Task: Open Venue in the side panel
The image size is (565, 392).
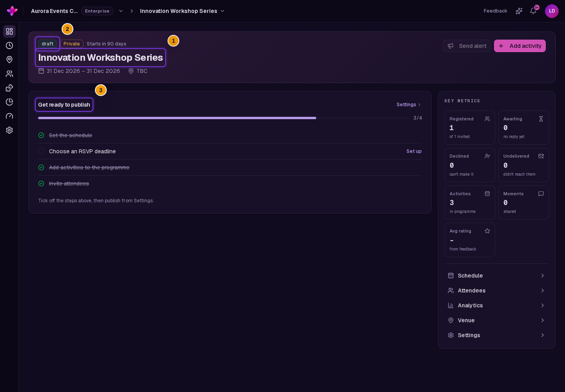Action: [x=497, y=320]
